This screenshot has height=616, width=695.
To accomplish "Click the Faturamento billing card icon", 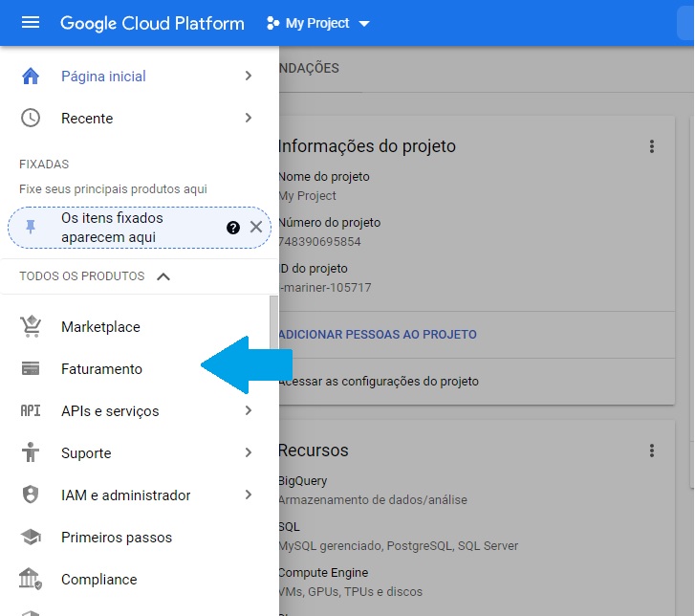I will (x=31, y=369).
